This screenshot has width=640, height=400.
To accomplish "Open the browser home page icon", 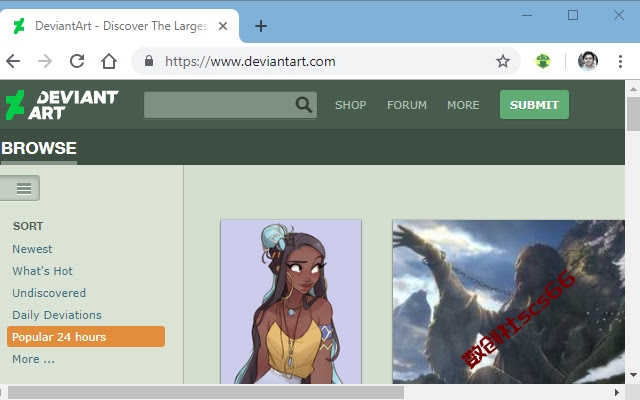I will click(109, 61).
